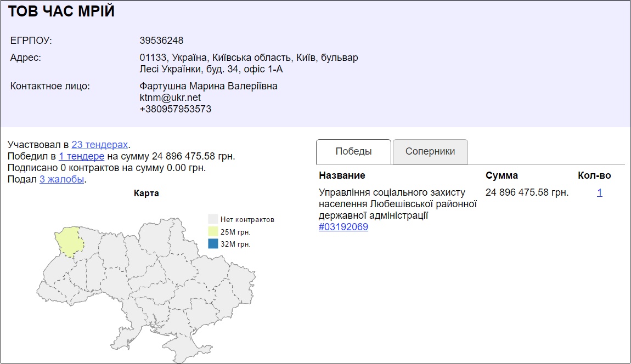Click the phone number +380957953573
The height and width of the screenshot is (364, 631).
point(175,109)
